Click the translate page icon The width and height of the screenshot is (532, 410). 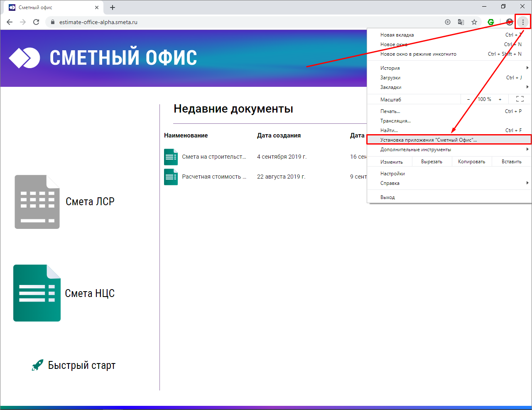point(461,22)
